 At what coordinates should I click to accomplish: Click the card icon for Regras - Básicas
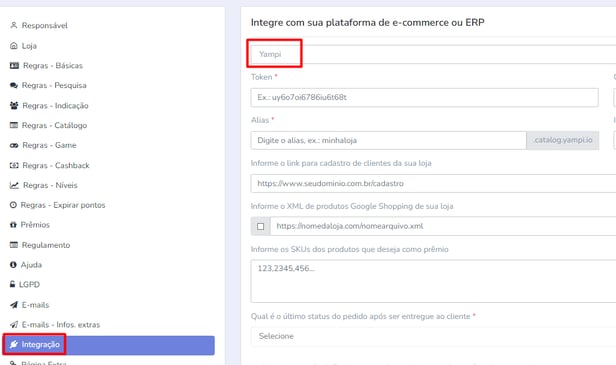click(x=14, y=66)
